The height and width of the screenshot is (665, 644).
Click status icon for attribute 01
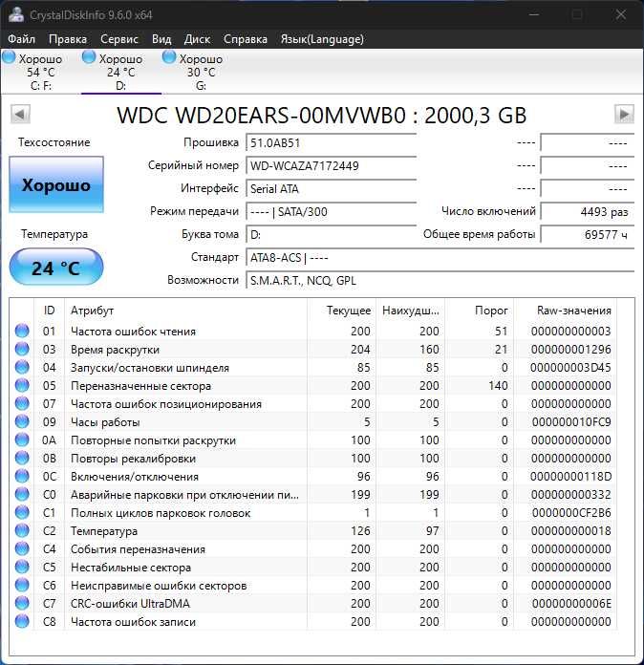pyautogui.click(x=22, y=331)
